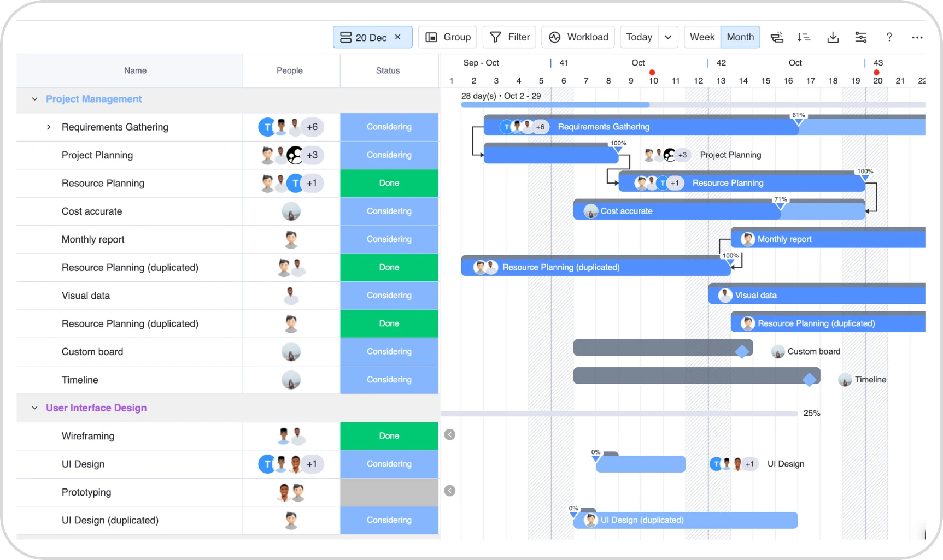This screenshot has height=560, width=943.
Task: Open the chart settings sliders icon
Action: click(861, 37)
